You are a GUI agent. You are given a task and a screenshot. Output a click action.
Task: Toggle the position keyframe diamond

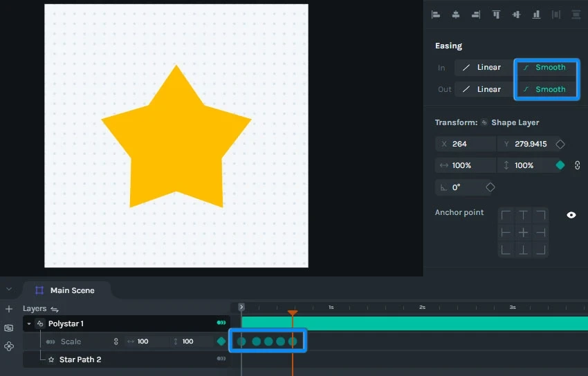(560, 144)
